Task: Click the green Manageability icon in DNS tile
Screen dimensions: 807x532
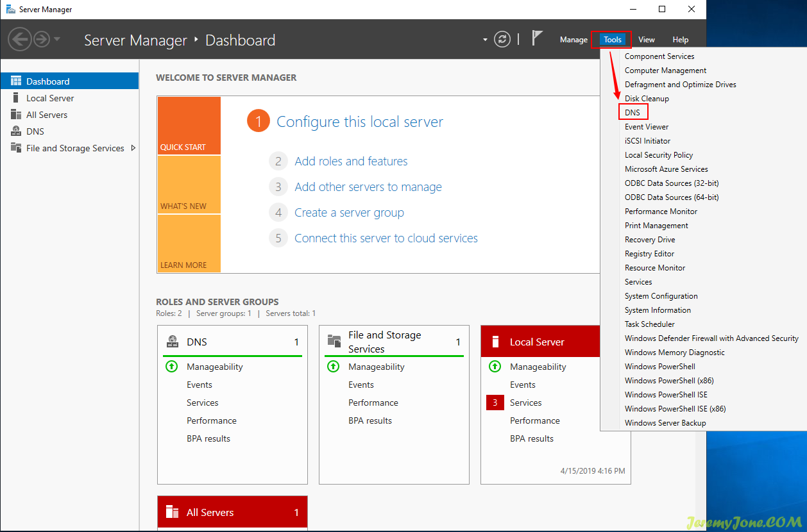Action: pyautogui.click(x=171, y=367)
